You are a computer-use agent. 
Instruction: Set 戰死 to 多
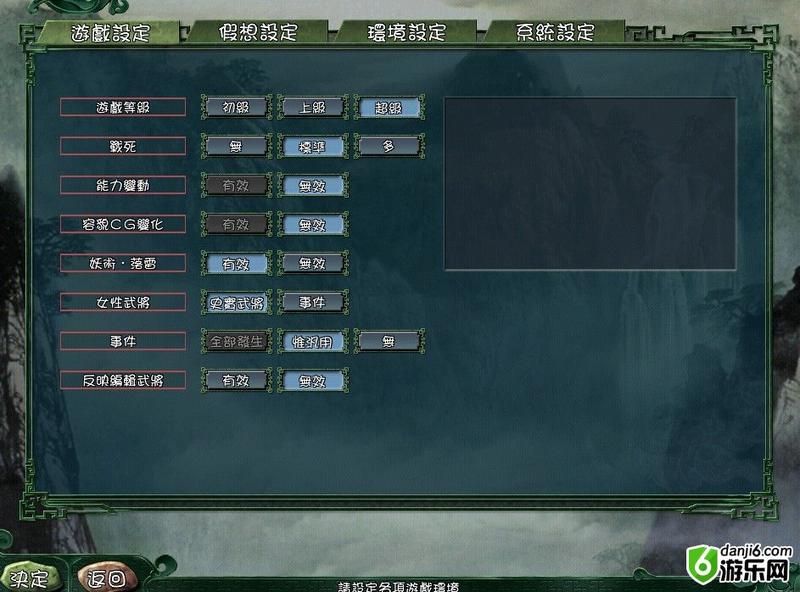389,146
